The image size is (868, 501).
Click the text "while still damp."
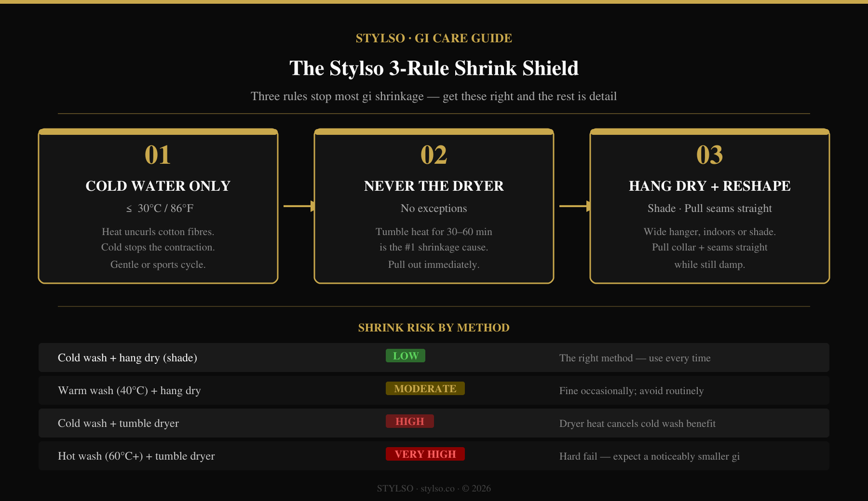(x=710, y=265)
